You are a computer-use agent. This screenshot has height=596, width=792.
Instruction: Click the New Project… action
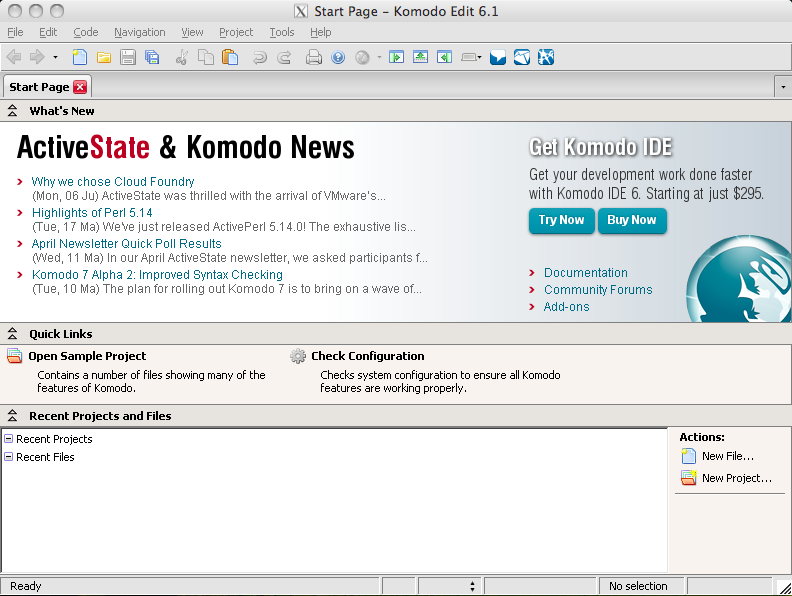737,478
